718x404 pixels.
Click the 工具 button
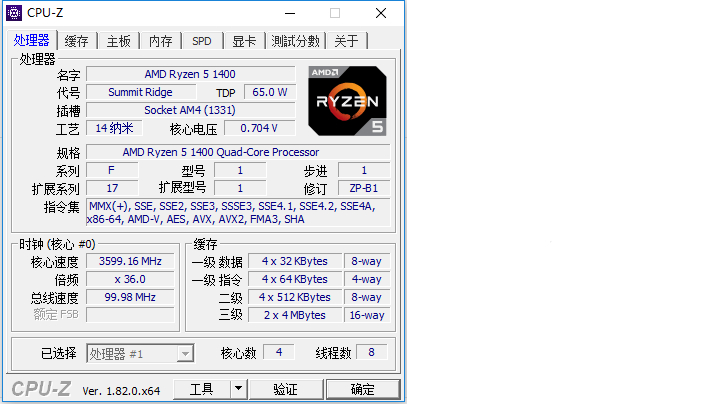(201, 389)
